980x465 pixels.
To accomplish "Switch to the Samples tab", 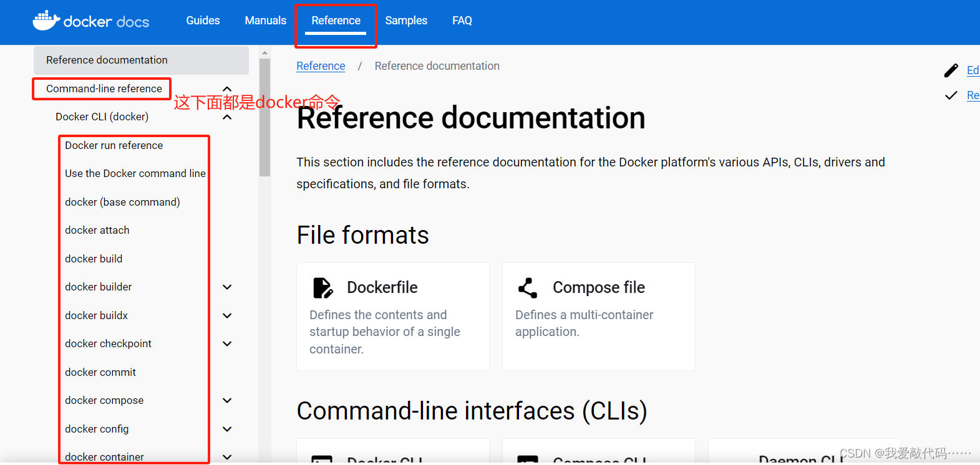I will tap(406, 21).
